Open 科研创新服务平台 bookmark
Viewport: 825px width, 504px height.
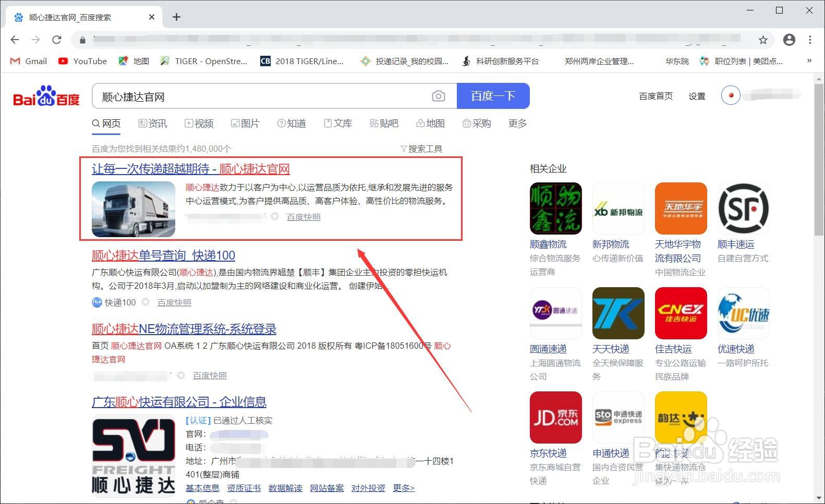tap(500, 61)
